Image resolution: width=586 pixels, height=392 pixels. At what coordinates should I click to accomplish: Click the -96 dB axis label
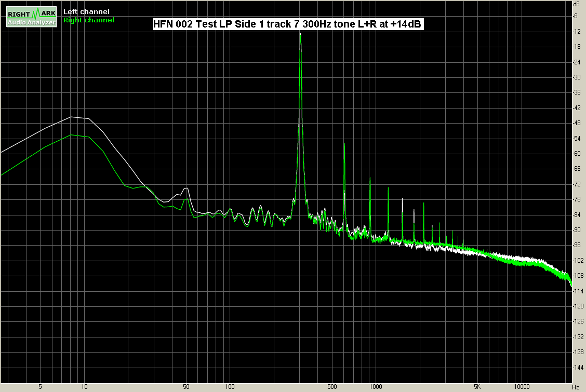577,245
